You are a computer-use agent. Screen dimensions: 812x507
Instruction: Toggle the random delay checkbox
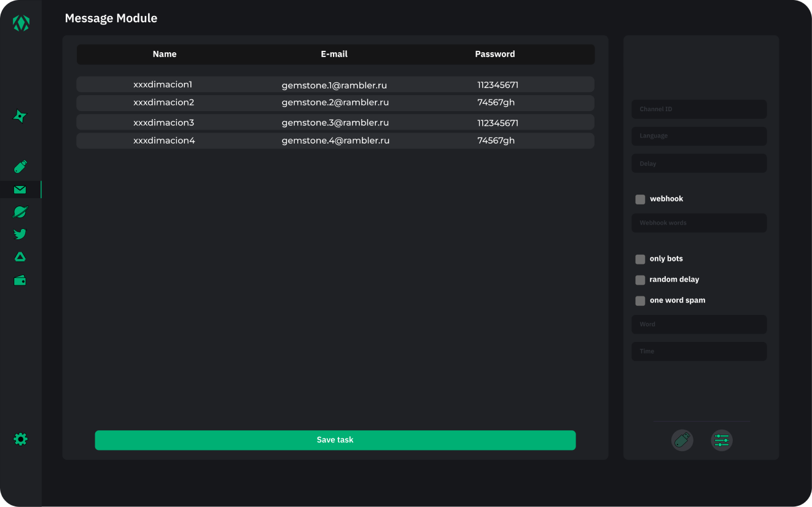[x=640, y=280]
